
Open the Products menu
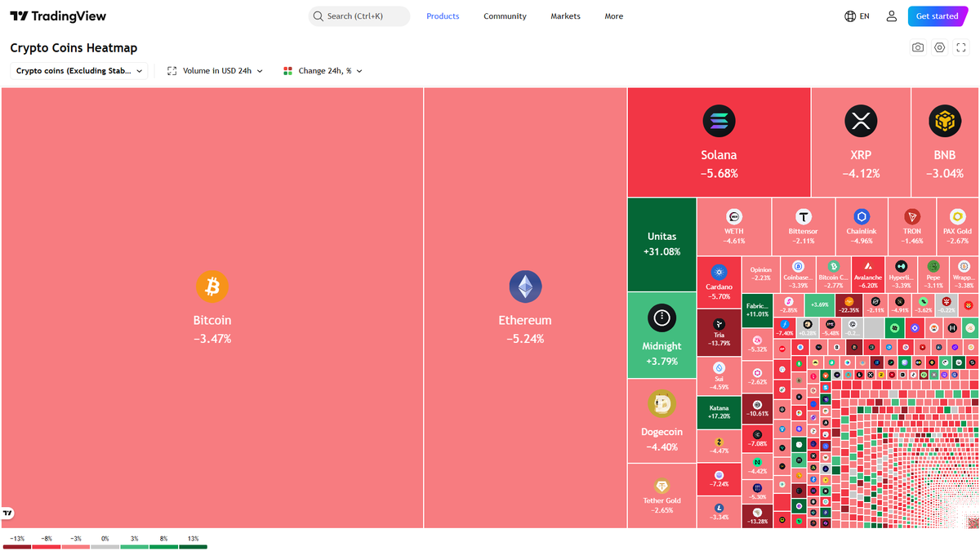[x=443, y=16]
